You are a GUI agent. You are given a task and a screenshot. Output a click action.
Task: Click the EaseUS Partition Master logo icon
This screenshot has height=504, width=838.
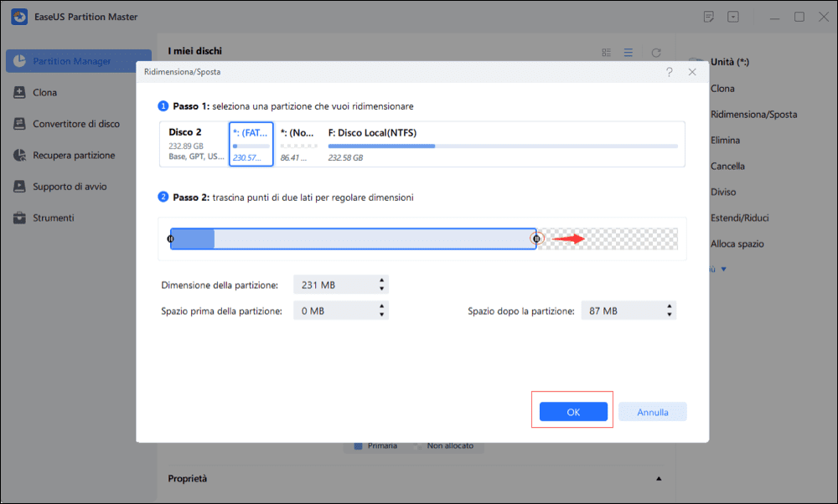(x=19, y=17)
